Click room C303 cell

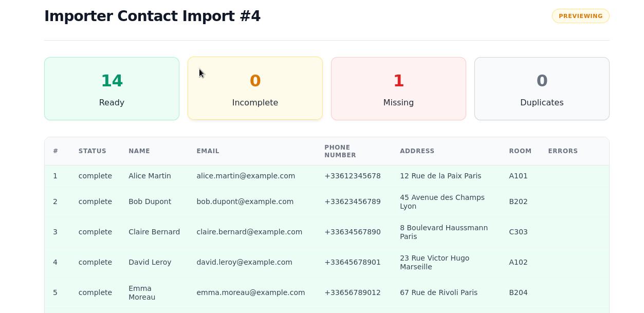coord(518,232)
